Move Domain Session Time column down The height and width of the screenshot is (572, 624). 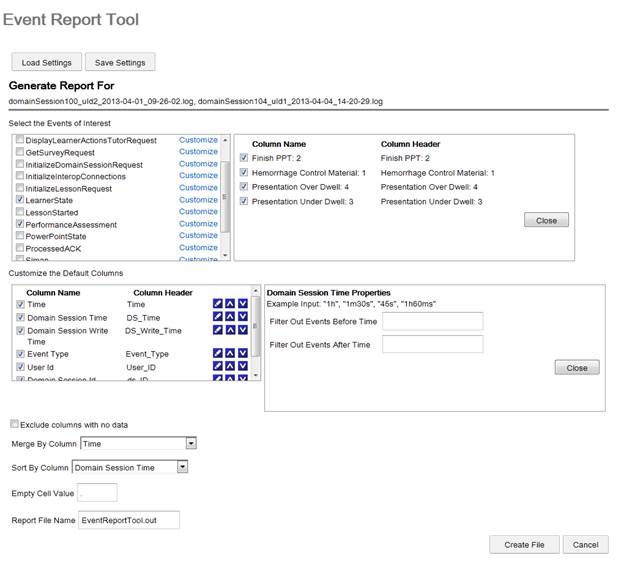tap(243, 316)
